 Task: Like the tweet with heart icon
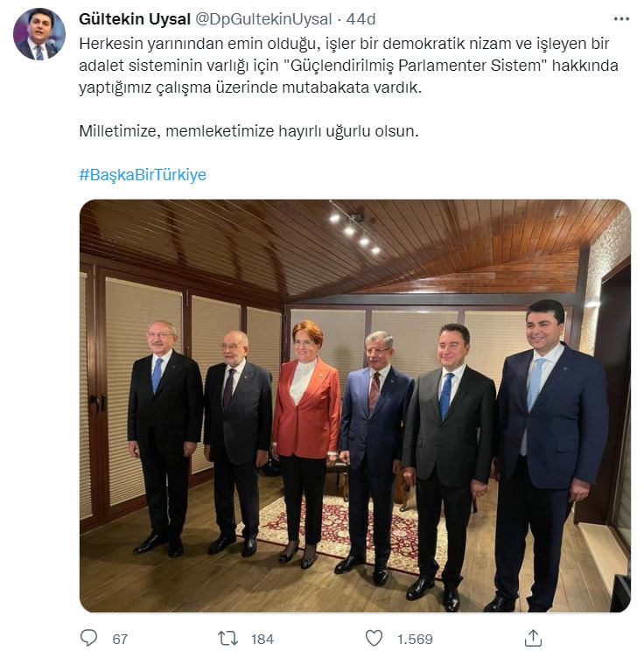pos(374,638)
